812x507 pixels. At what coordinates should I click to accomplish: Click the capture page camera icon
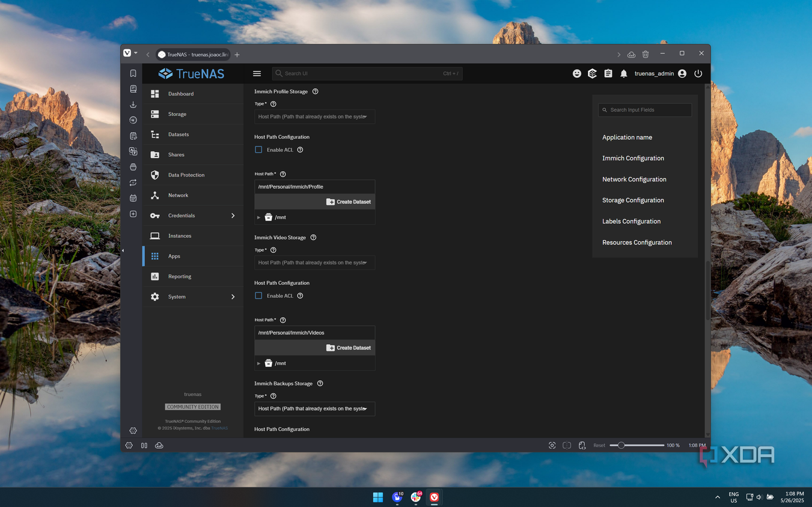click(x=552, y=445)
